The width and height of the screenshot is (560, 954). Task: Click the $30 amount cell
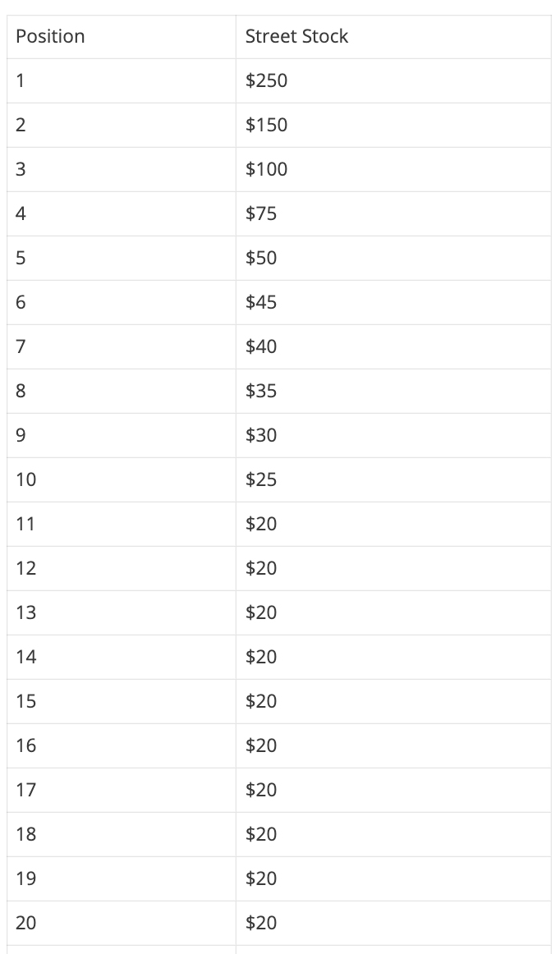(393, 436)
